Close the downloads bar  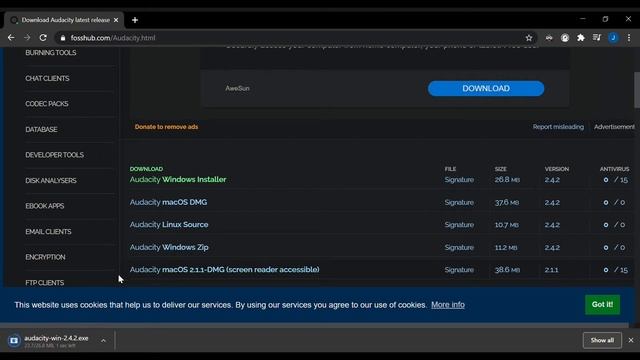click(631, 340)
